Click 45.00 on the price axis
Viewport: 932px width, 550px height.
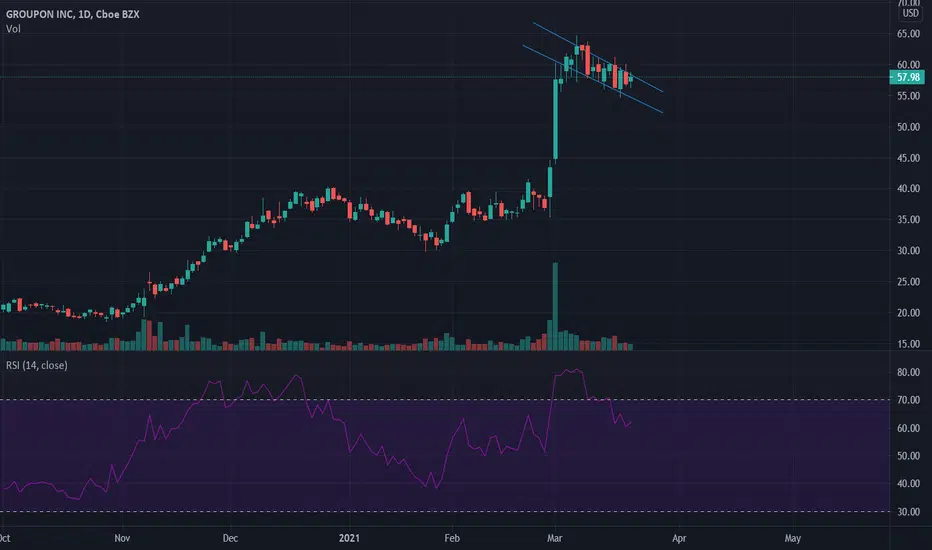[x=908, y=158]
